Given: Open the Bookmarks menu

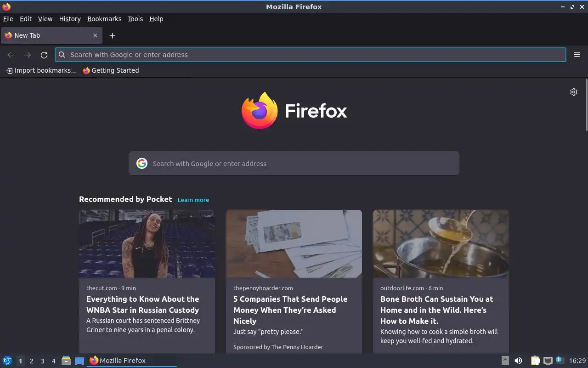Looking at the screenshot, I should 104,19.
